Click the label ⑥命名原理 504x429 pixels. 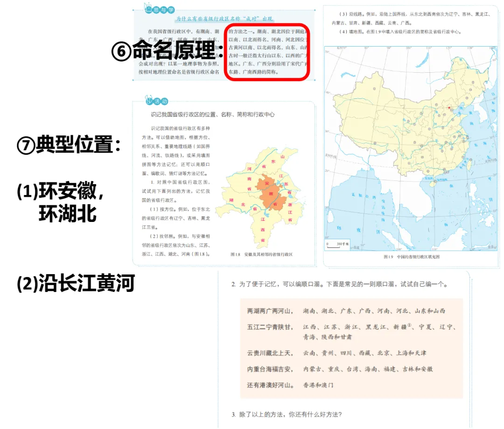coord(167,50)
